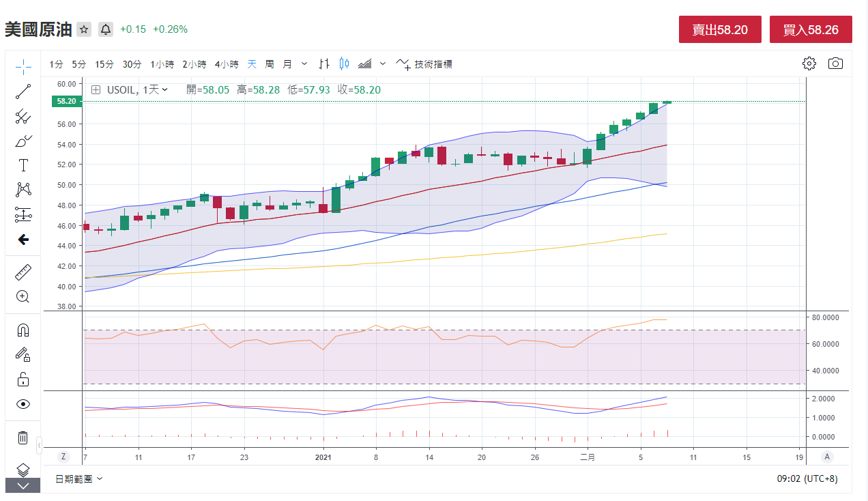Click the 買入58.26 buy button

(x=811, y=29)
